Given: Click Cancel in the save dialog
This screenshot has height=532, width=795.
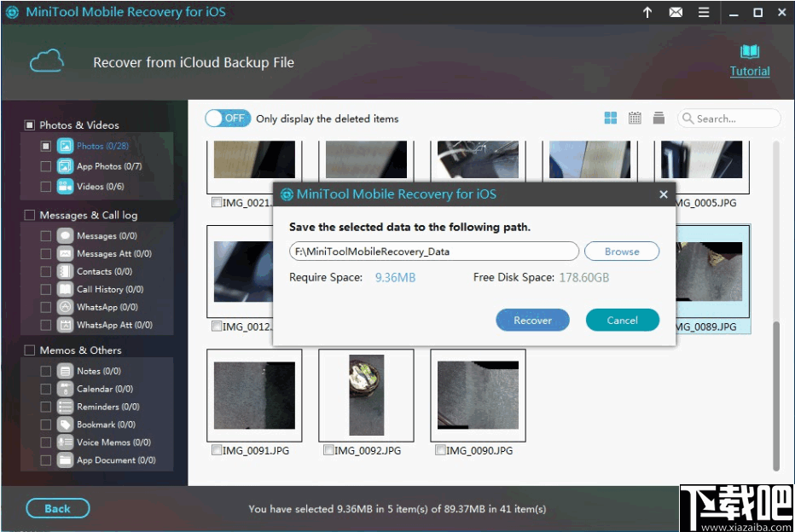Looking at the screenshot, I should 622,321.
